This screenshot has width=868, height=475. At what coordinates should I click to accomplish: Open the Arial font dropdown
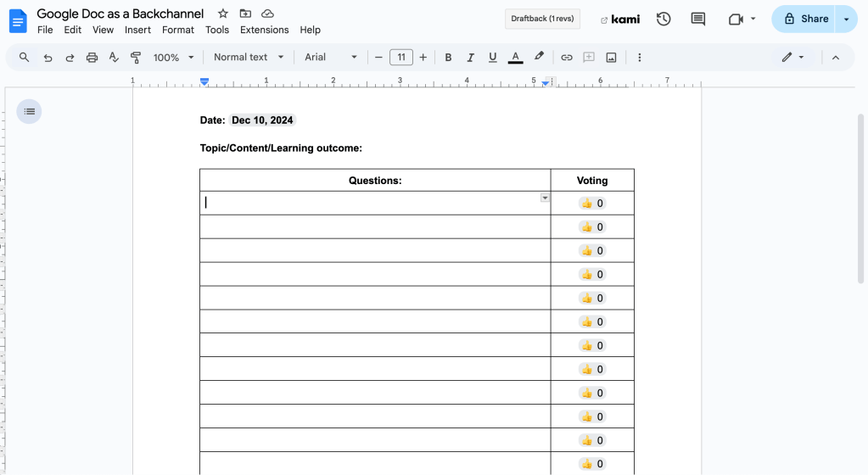331,58
